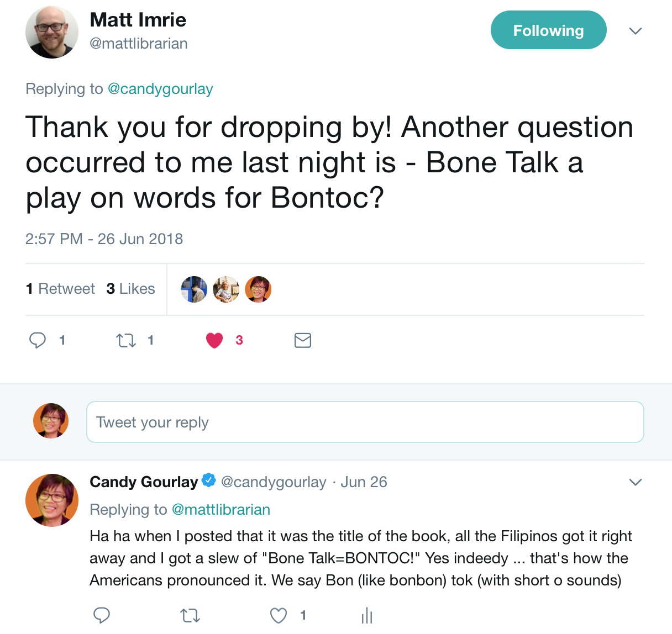
Task: Unlike the tweet via the red heart icon
Action: click(214, 340)
